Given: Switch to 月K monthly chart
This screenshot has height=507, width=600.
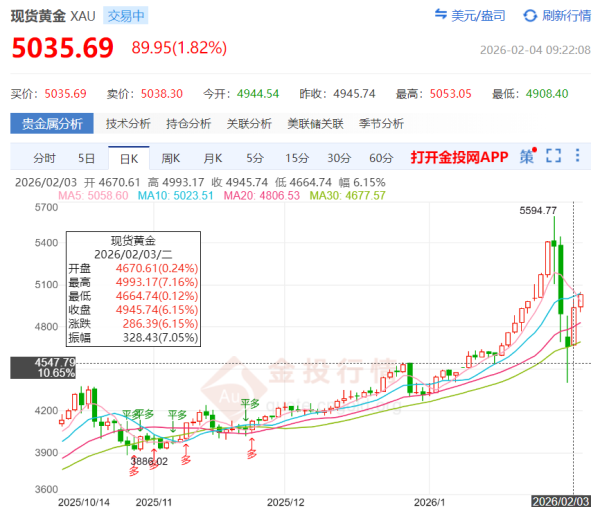Looking at the screenshot, I should coord(213,158).
